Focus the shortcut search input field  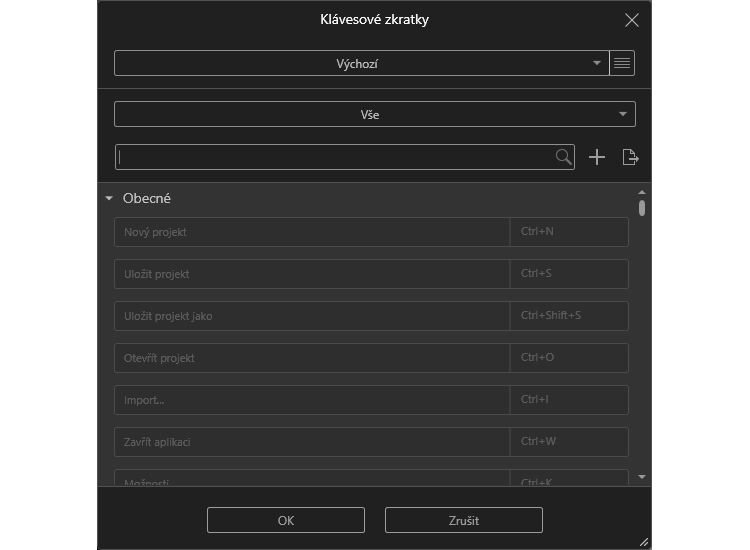pos(335,157)
